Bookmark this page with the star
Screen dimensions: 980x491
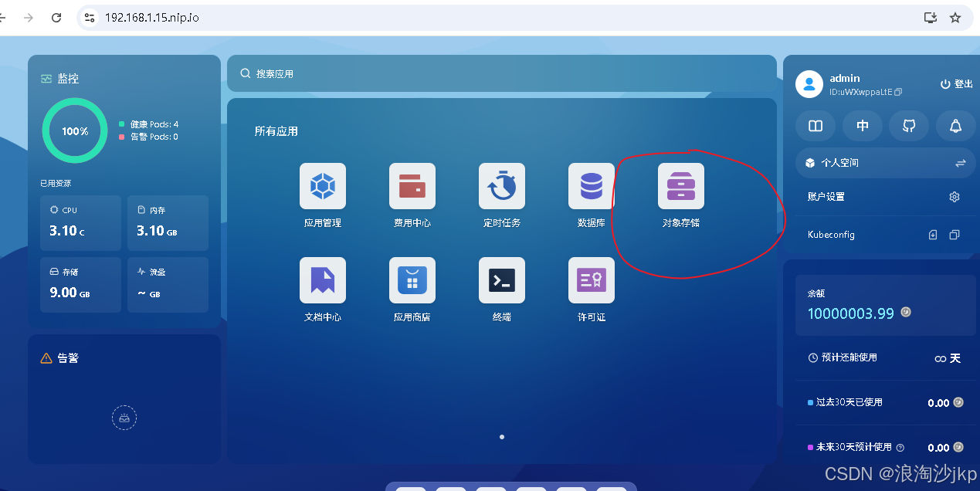point(955,17)
